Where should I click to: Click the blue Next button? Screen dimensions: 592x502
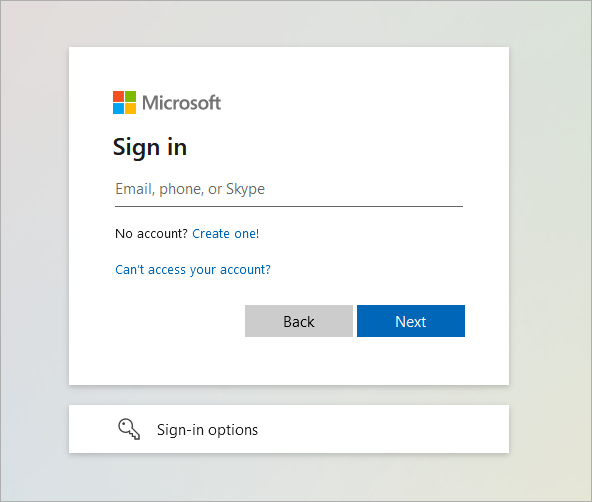point(411,321)
